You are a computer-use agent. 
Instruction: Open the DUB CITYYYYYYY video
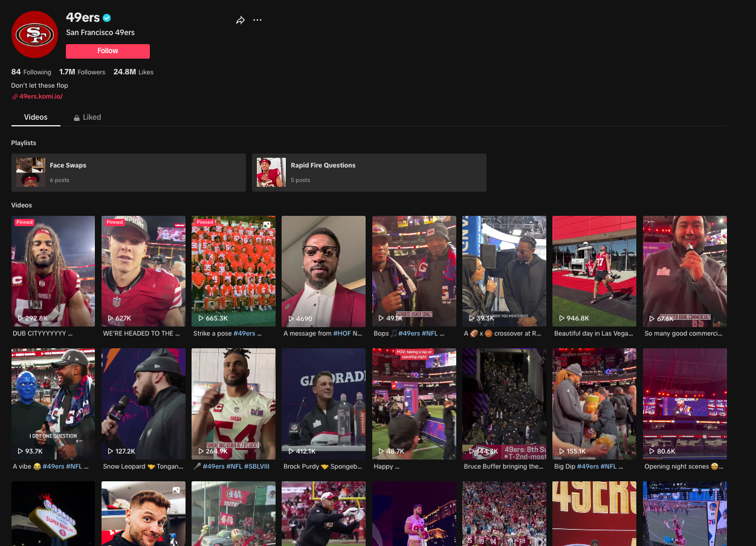(x=53, y=271)
